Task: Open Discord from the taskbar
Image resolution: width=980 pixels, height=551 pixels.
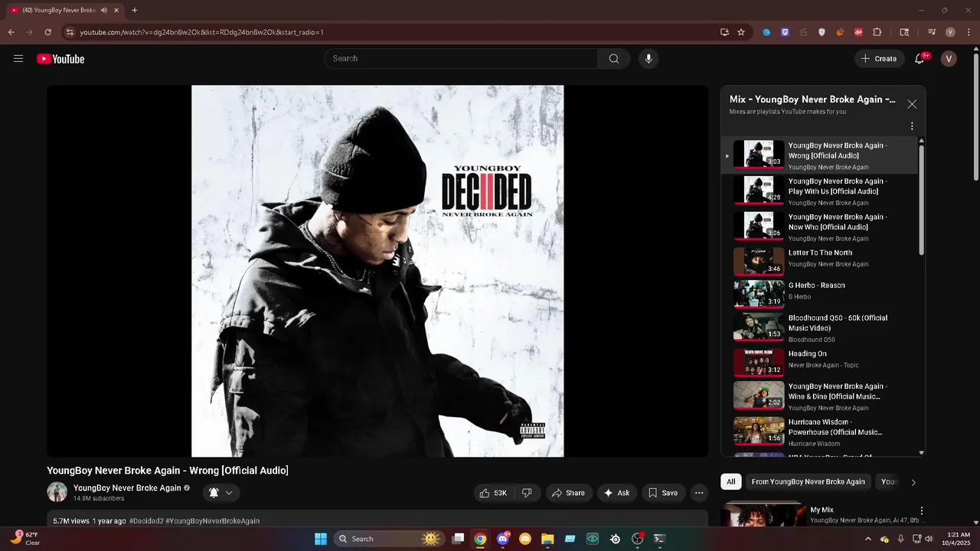Action: (503, 539)
